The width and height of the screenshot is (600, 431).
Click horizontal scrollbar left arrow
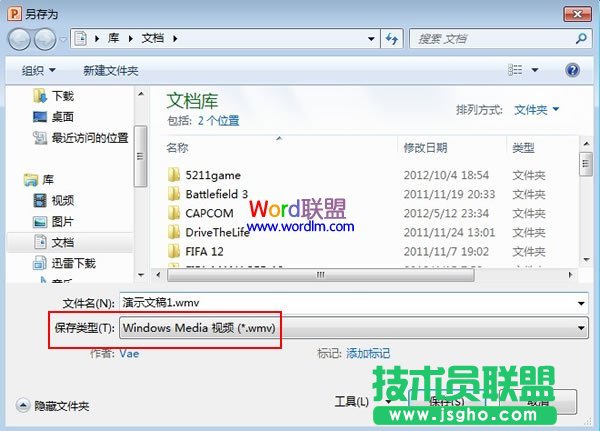click(158, 275)
